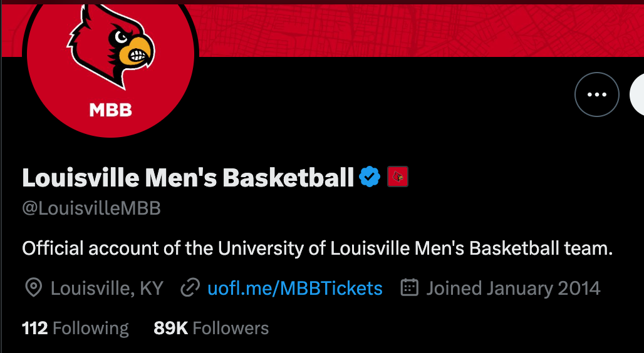Viewport: 644px width, 353px height.
Task: Open the more options ellipsis button
Action: (x=596, y=95)
